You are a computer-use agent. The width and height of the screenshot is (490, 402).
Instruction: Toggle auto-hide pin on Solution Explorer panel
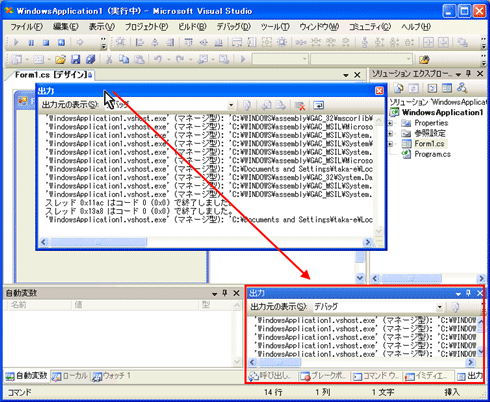(x=468, y=74)
